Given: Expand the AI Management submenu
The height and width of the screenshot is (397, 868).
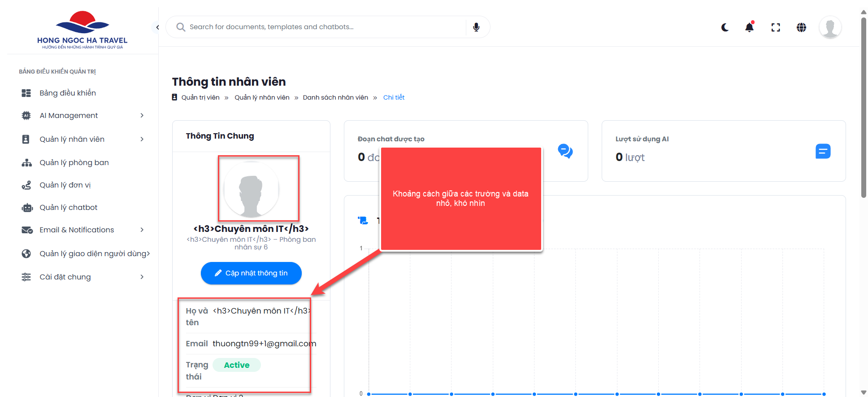Looking at the screenshot, I should 83,115.
